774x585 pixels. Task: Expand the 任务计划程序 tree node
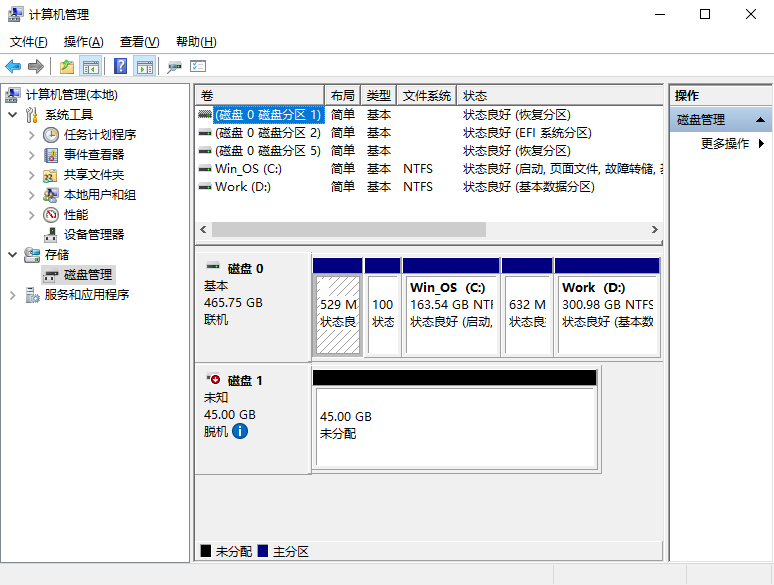31,135
